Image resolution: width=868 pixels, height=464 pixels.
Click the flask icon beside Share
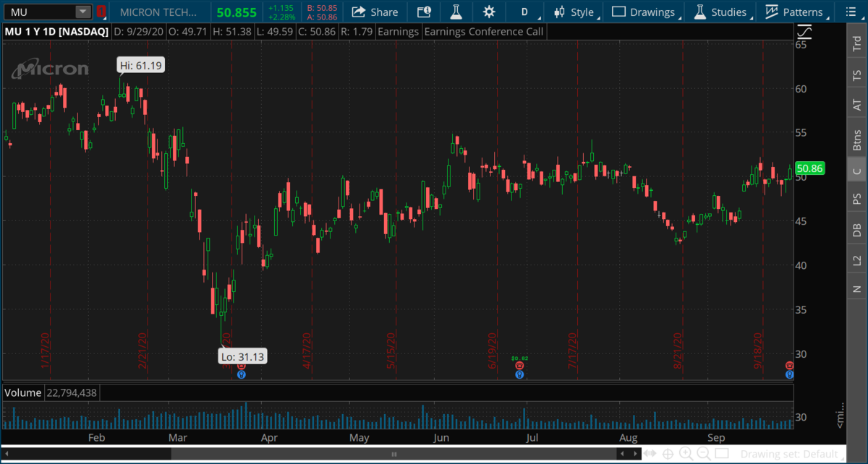(456, 12)
